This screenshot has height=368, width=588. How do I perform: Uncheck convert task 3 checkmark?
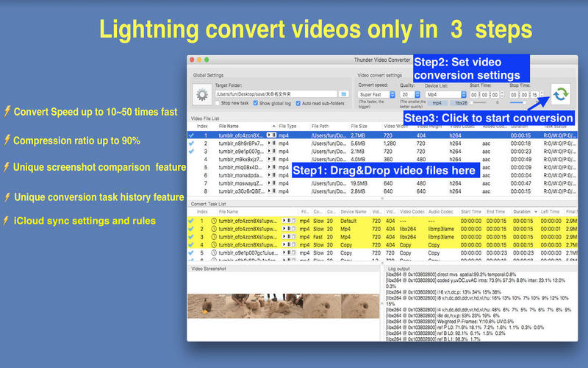191,237
